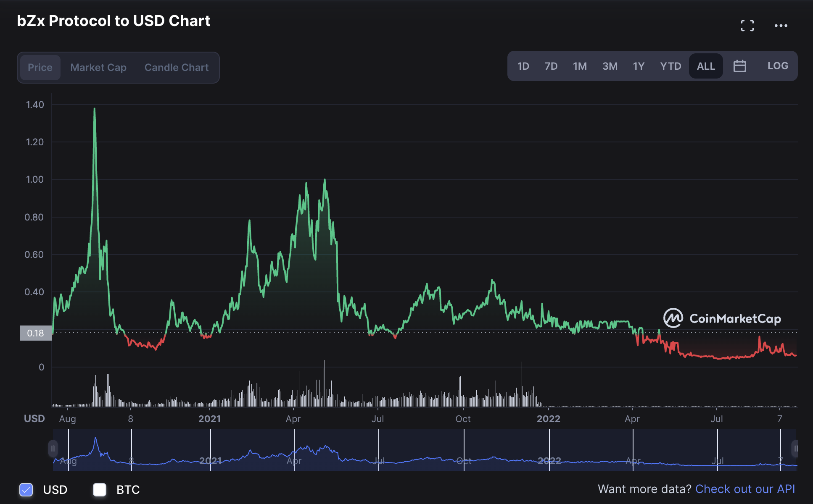Uncheck the USD currency checkbox
This screenshot has height=504, width=813.
coord(26,489)
